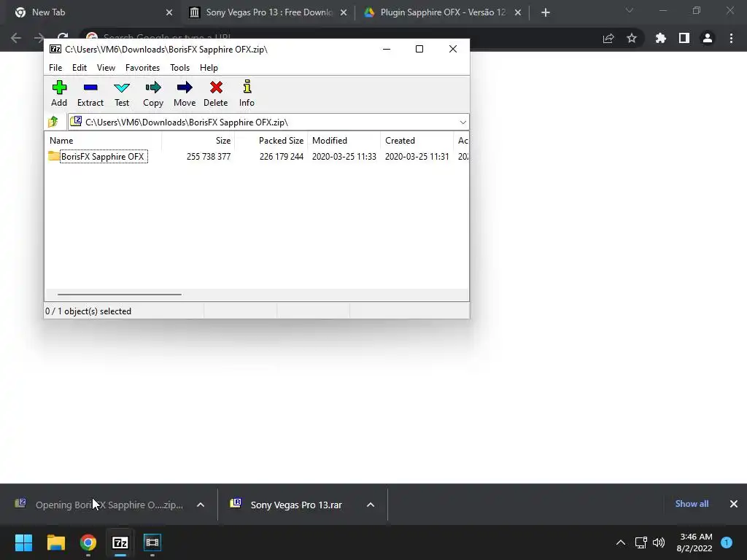Viewport: 747px width, 560px height.
Task: Switch to Sony Vegas Pro 13 tab
Action: 268,12
